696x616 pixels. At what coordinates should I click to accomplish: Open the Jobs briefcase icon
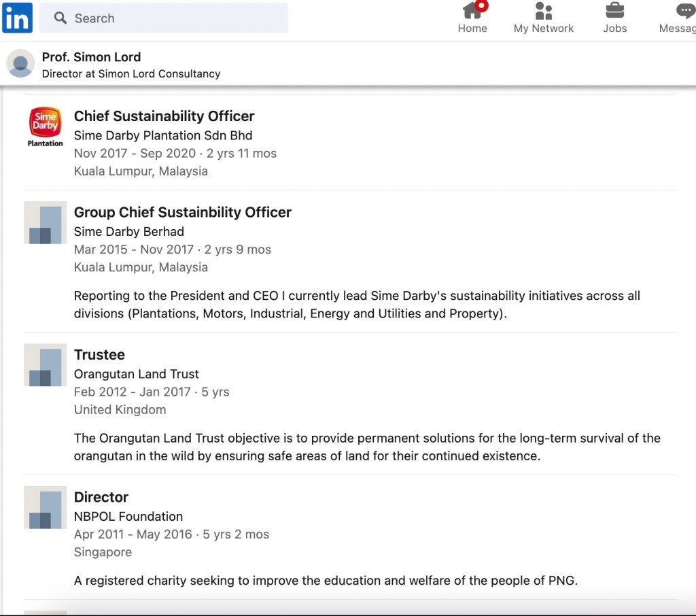(x=614, y=12)
